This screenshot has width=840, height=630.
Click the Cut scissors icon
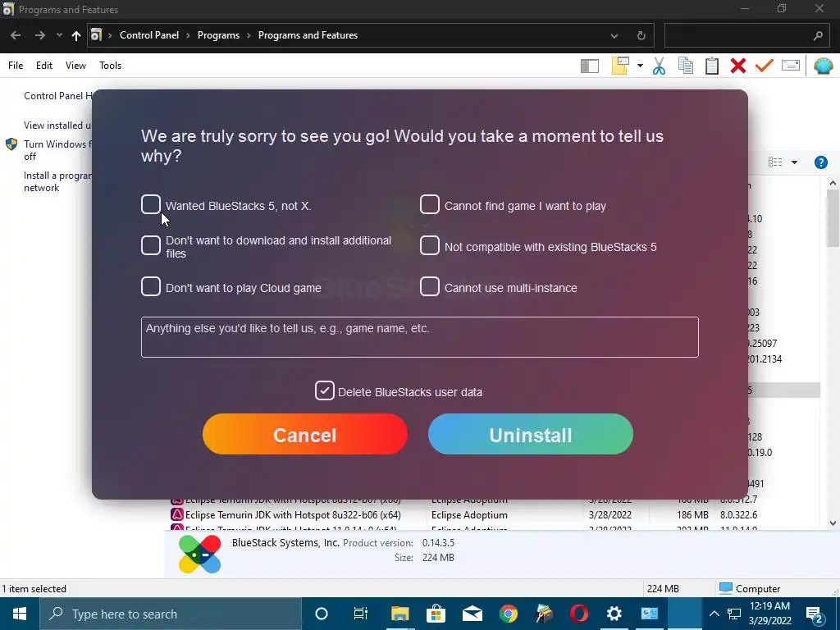coord(659,66)
